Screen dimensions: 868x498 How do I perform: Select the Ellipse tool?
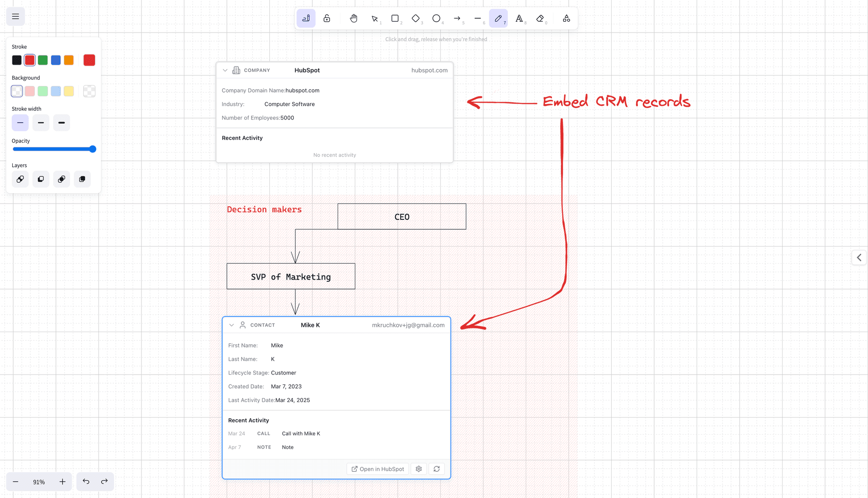pos(436,19)
